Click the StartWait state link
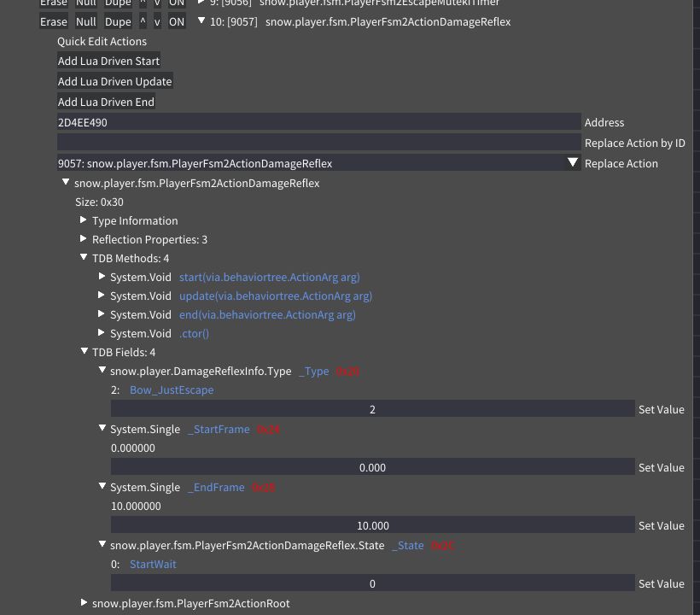 point(153,564)
